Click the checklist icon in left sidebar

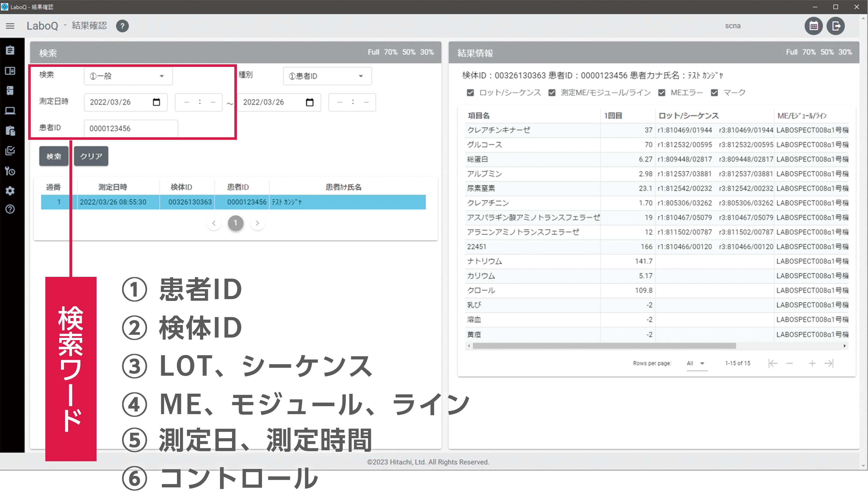click(x=10, y=151)
